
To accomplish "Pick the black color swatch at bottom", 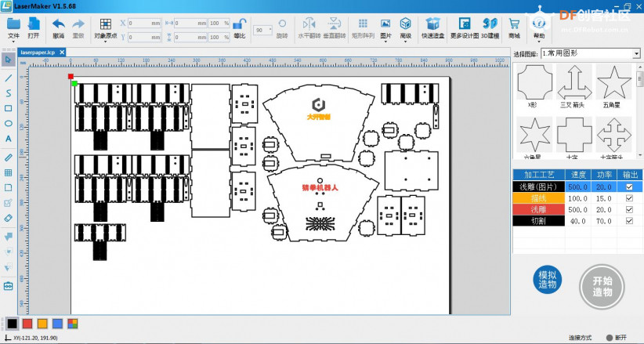I will click(13, 324).
